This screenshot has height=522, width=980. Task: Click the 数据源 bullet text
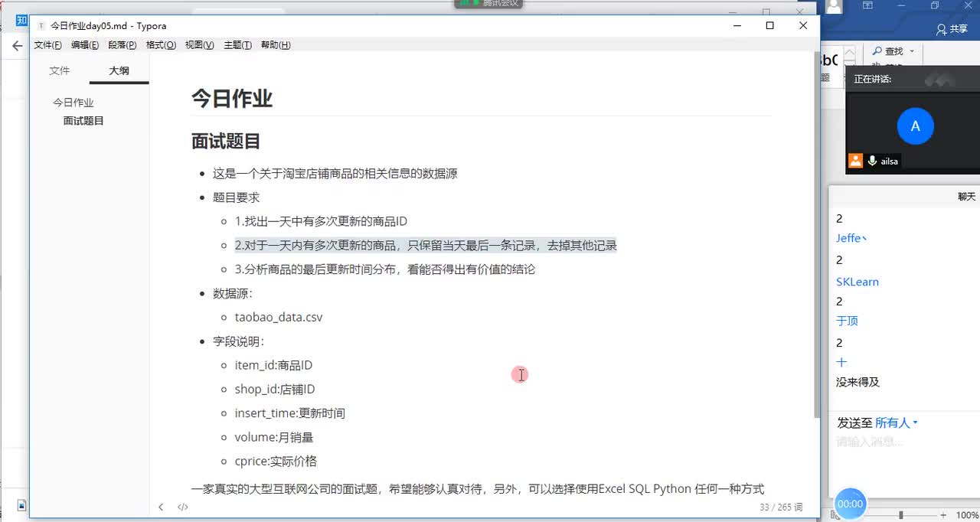pos(233,293)
